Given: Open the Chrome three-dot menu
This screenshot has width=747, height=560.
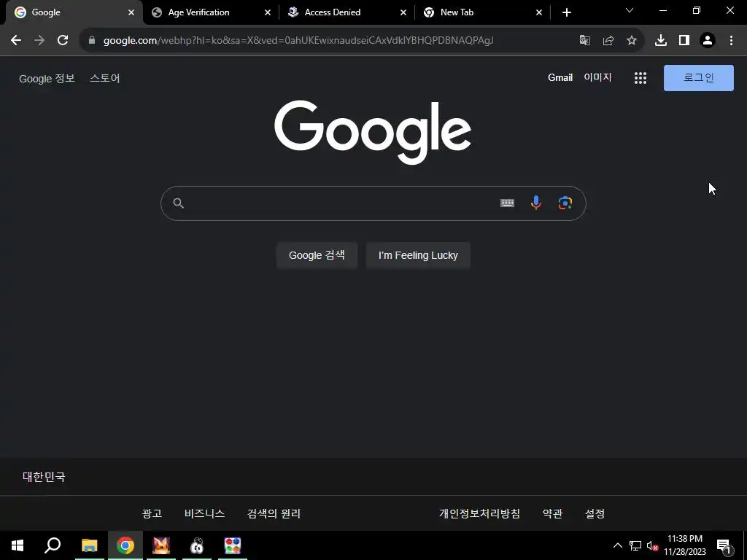Looking at the screenshot, I should (x=731, y=41).
